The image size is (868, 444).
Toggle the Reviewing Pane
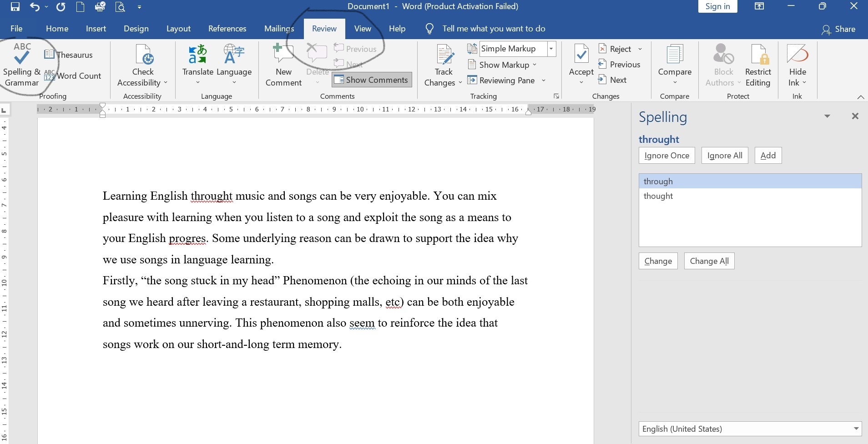[x=501, y=80]
